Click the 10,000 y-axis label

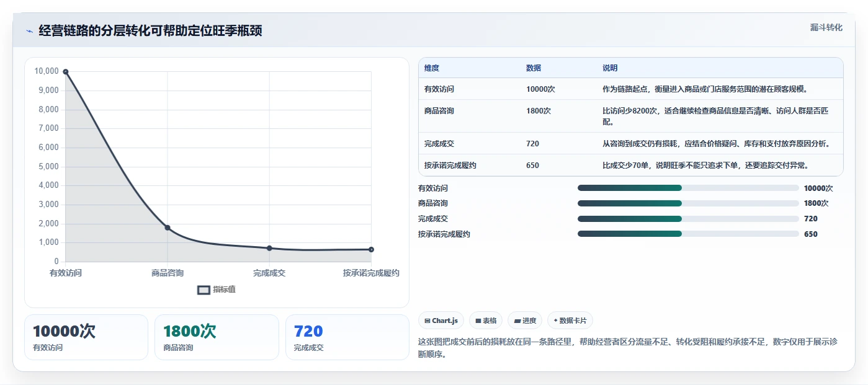click(47, 71)
